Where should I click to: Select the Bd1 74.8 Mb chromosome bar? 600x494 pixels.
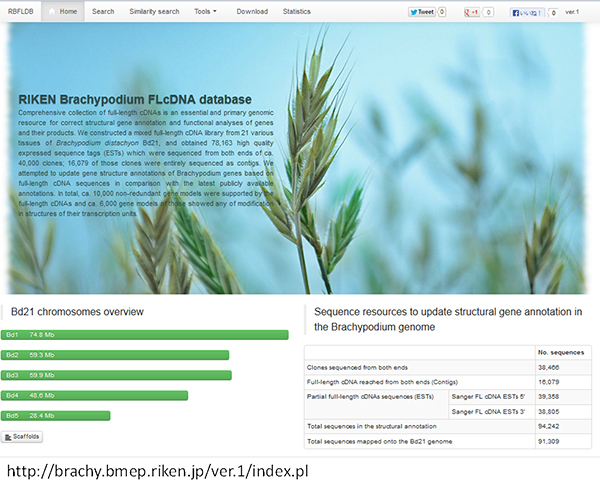[145, 335]
